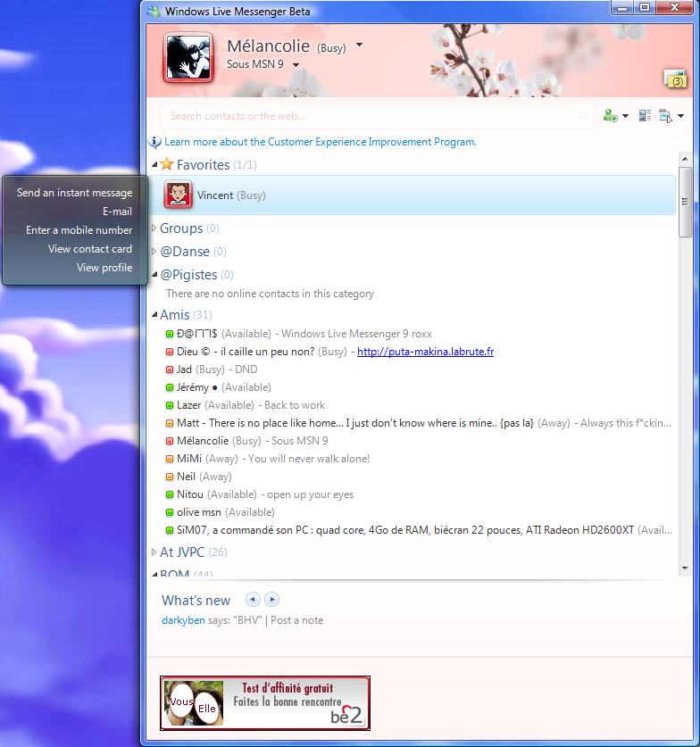Click the search magnifier icon

click(582, 116)
